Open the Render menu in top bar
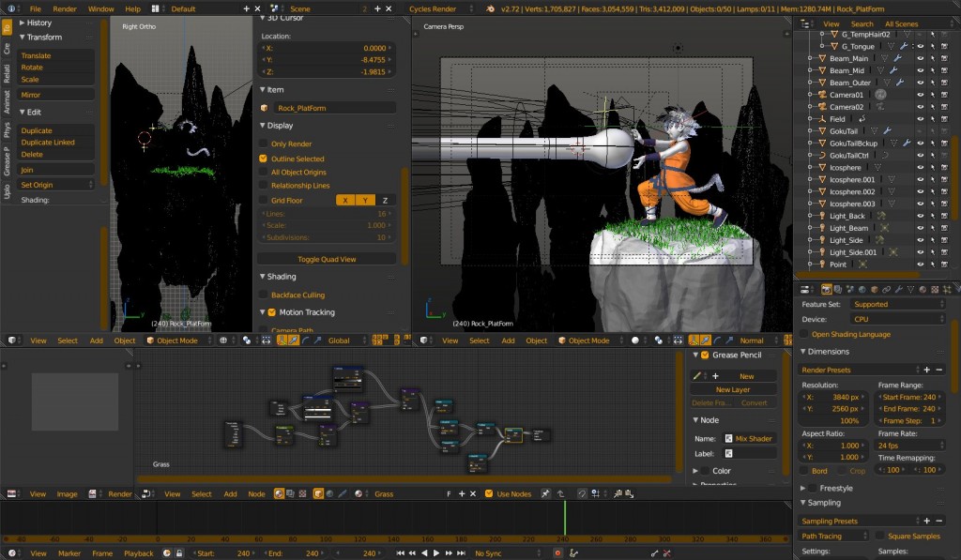The width and height of the screenshot is (961, 560). (65, 8)
